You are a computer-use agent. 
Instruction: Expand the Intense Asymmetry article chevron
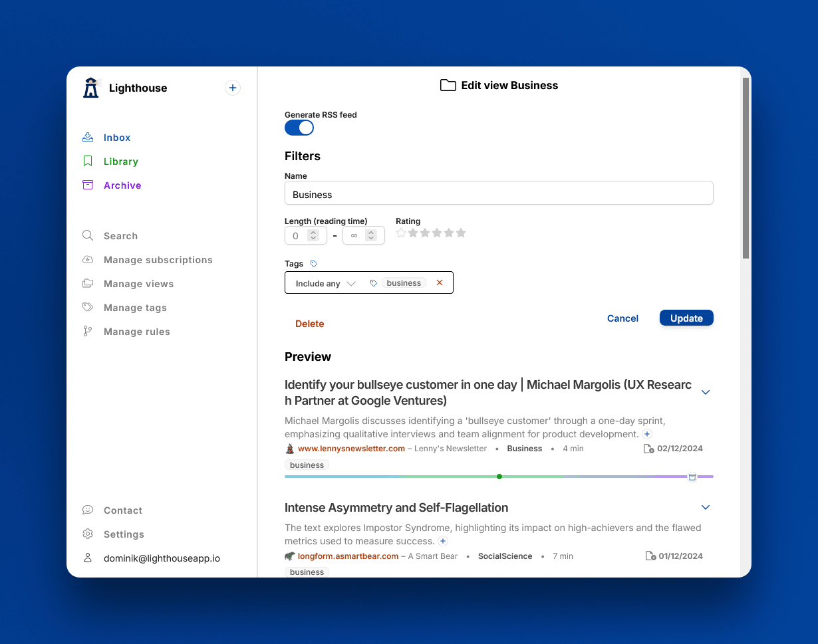(706, 507)
